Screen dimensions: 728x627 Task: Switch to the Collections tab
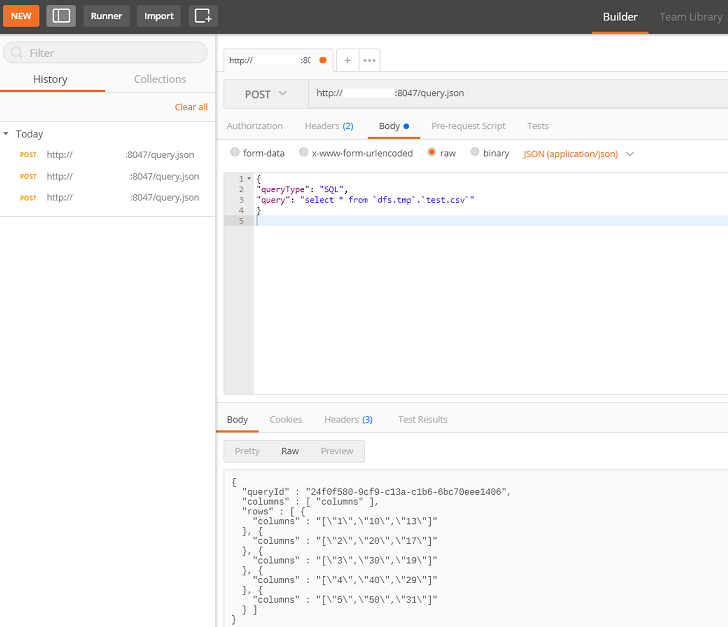[x=160, y=79]
